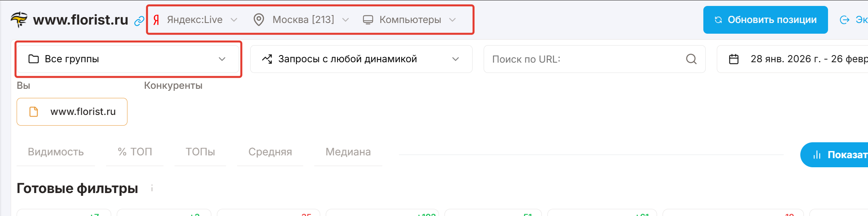868x216 pixels.
Task: Expand the Все группы group selector
Action: pyautogui.click(x=127, y=59)
